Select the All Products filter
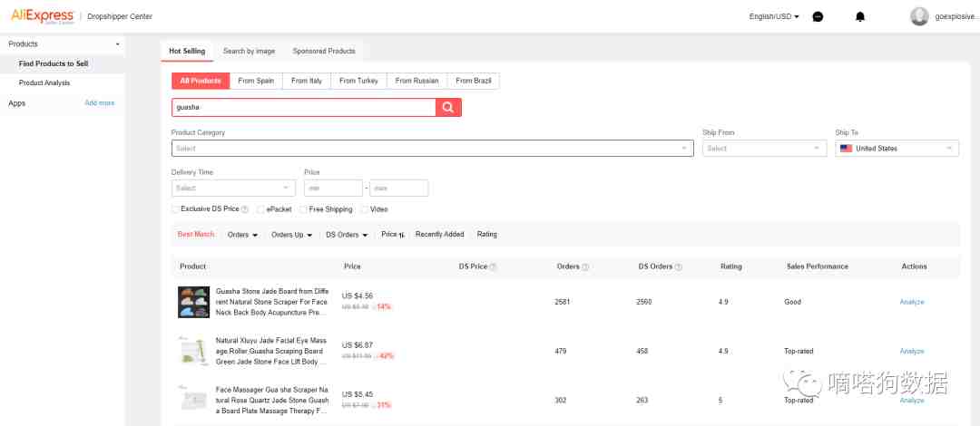Screen dimensions: 980x426 click(x=201, y=82)
